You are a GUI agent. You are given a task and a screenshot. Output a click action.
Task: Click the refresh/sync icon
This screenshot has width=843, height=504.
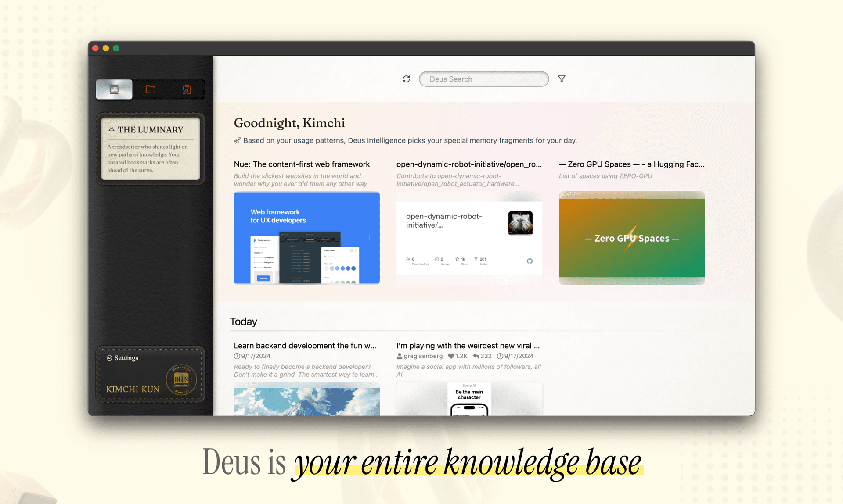[407, 79]
